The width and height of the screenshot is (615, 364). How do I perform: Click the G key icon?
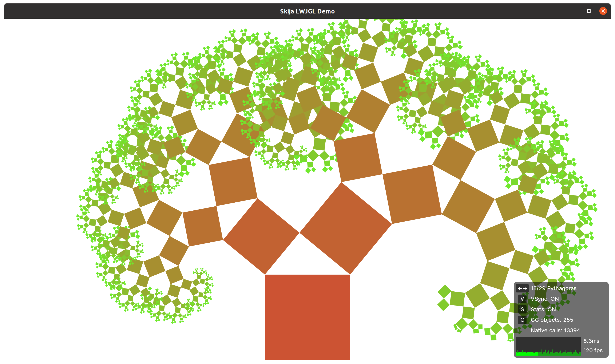(522, 320)
